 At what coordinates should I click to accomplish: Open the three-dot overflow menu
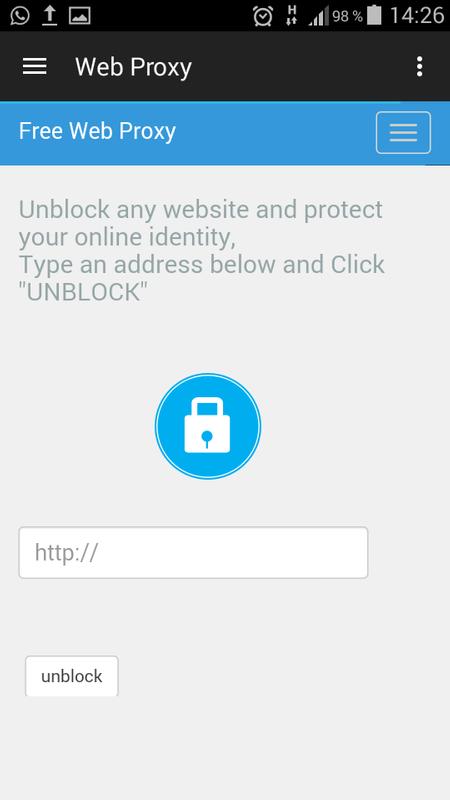(419, 66)
